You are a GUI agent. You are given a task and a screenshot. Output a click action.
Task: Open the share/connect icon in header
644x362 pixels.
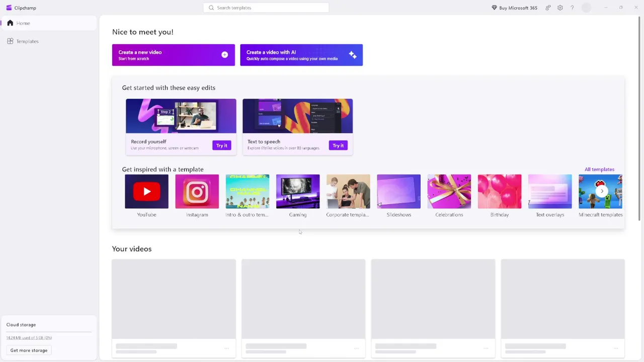[x=548, y=8]
